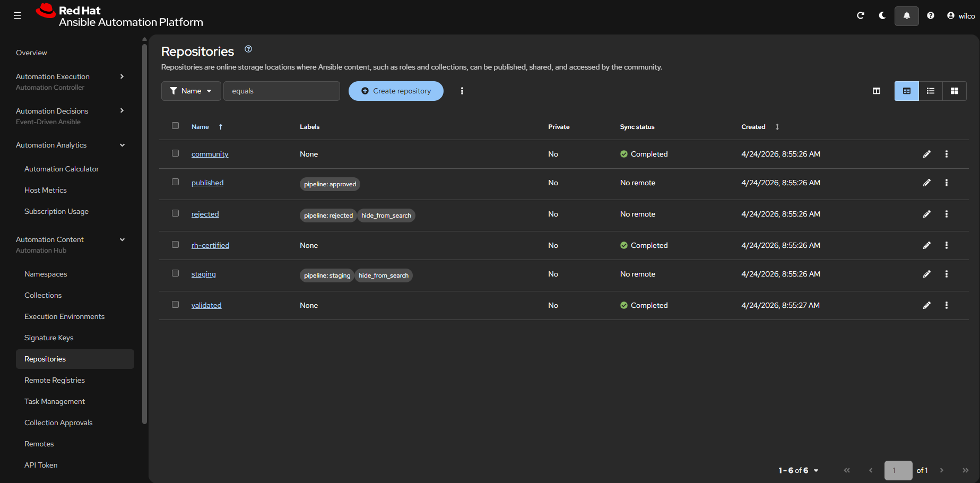Open the validated repository link
Screen dimensions: 980x483
(206, 305)
